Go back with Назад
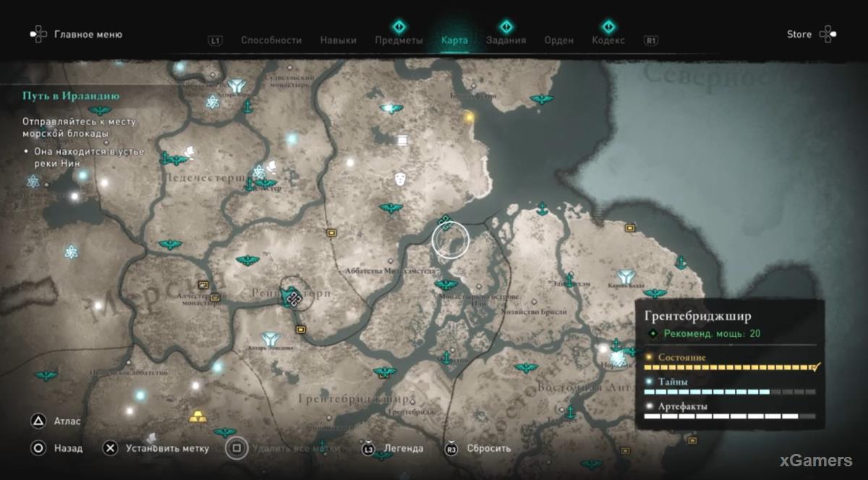 [68, 448]
